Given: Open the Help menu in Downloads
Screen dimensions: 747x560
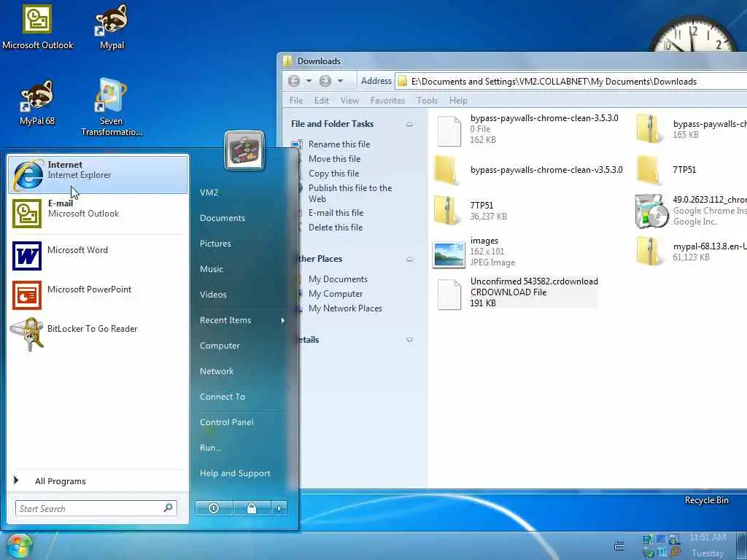Looking at the screenshot, I should tap(458, 101).
